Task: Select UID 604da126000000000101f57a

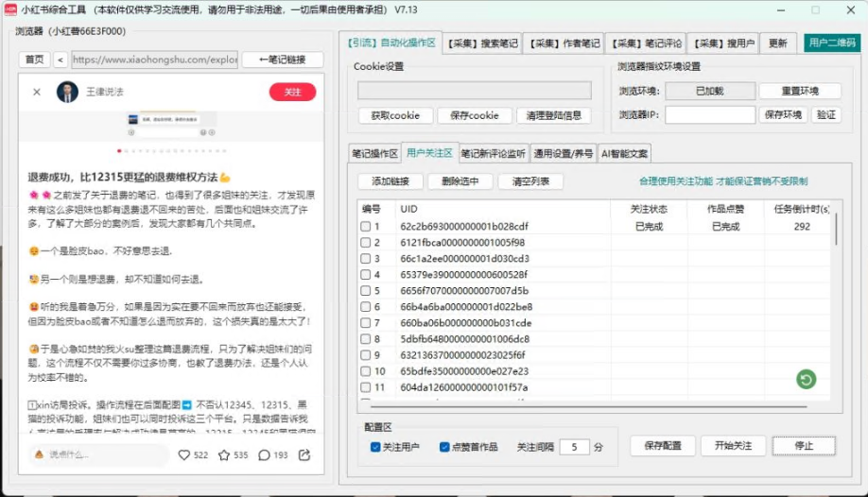Action: pos(464,386)
